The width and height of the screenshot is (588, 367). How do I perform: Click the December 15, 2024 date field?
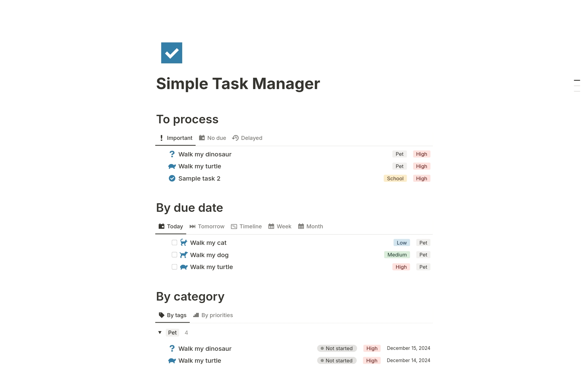408,348
